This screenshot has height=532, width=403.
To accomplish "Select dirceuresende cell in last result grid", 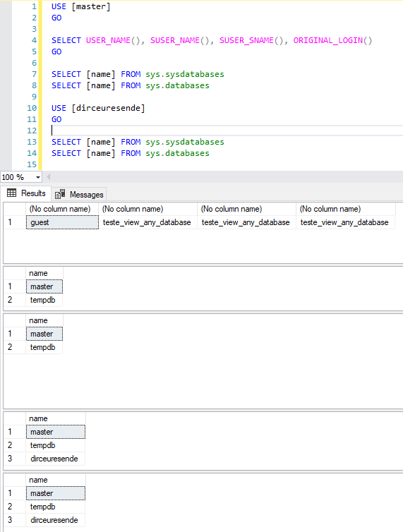I will [x=56, y=520].
